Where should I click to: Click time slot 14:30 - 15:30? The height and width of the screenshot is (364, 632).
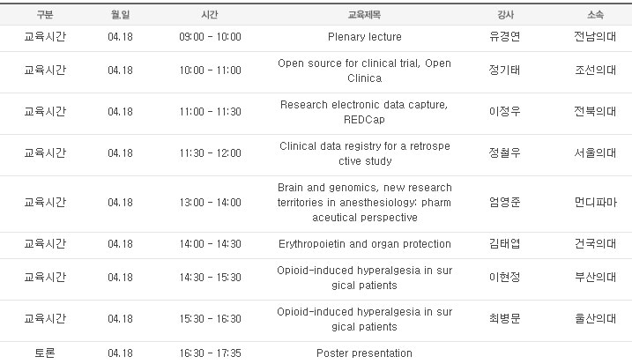coord(210,278)
